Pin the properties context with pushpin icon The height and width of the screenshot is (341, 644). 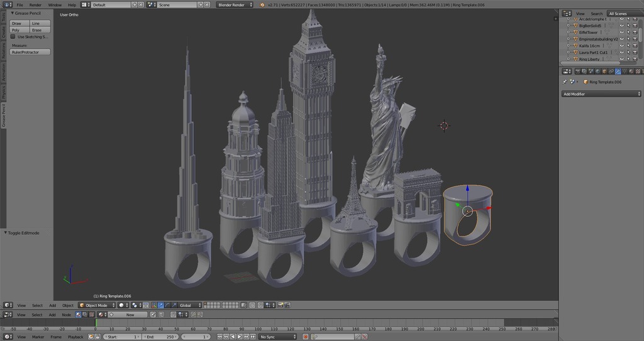565,82
